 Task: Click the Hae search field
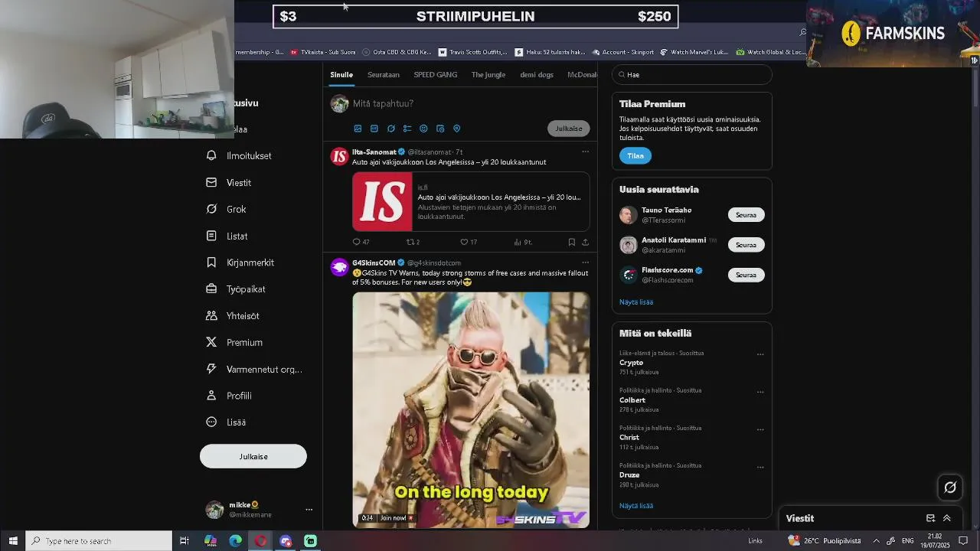tap(692, 75)
